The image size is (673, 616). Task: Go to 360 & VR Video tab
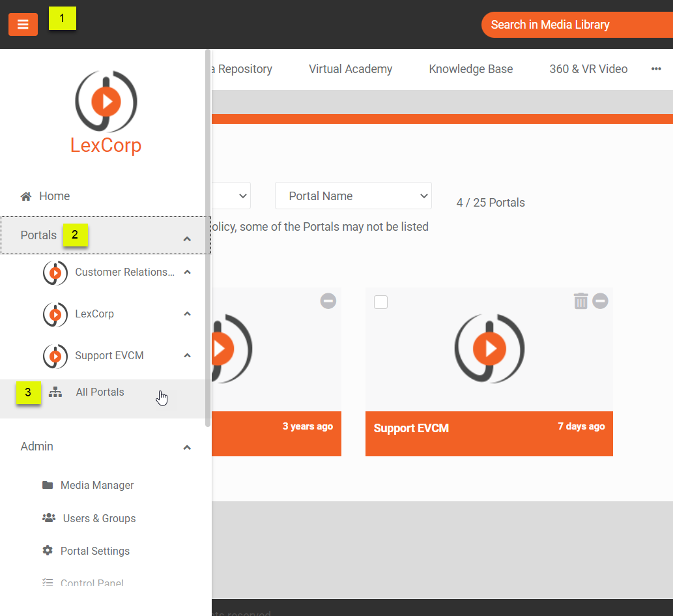588,69
